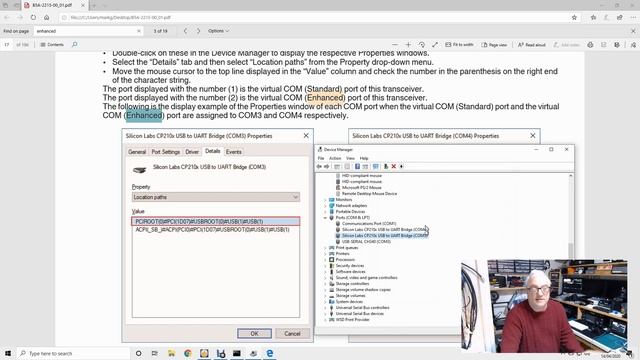Select Storage volume shadow copies item
Image resolution: width=640 pixels, height=360 pixels.
tap(363, 290)
